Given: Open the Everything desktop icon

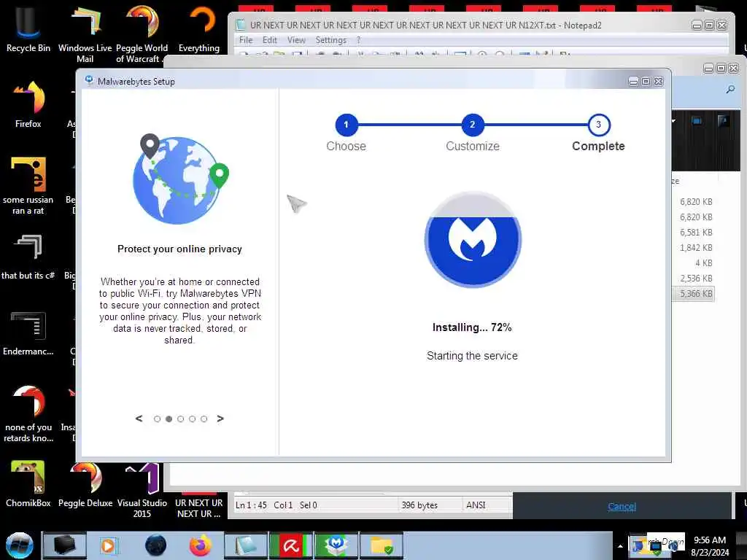Looking at the screenshot, I should pyautogui.click(x=198, y=28).
